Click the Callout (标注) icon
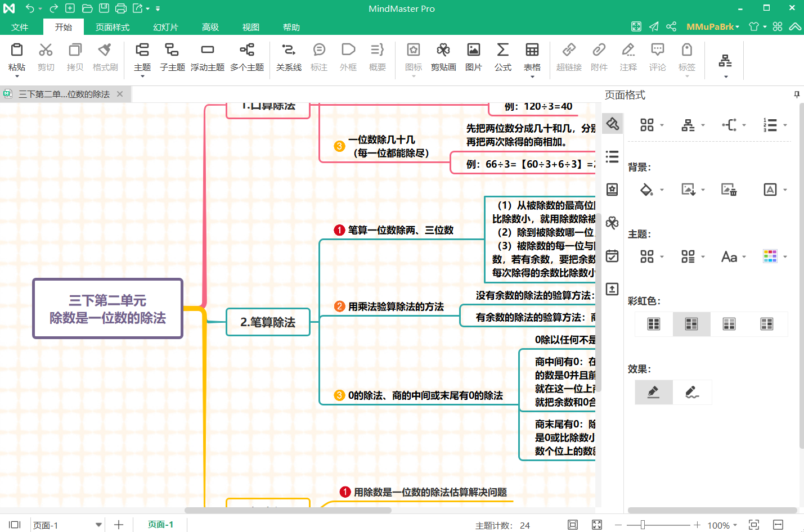 coord(319,50)
